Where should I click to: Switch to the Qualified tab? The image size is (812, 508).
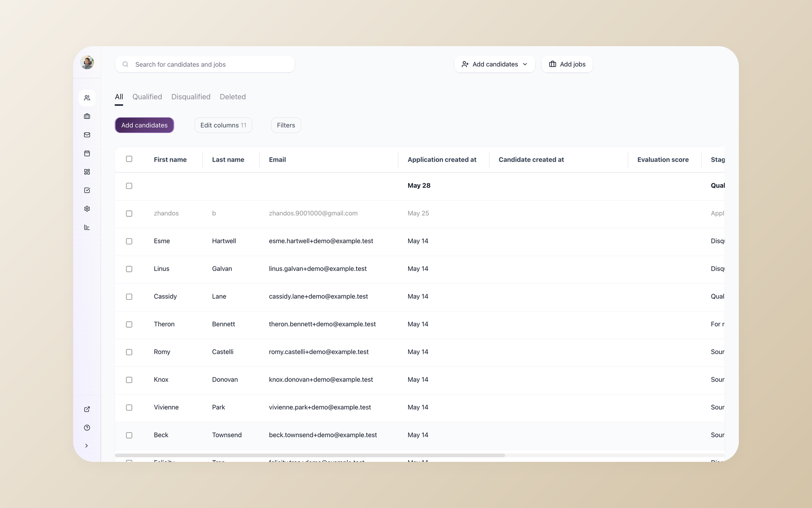tap(147, 97)
